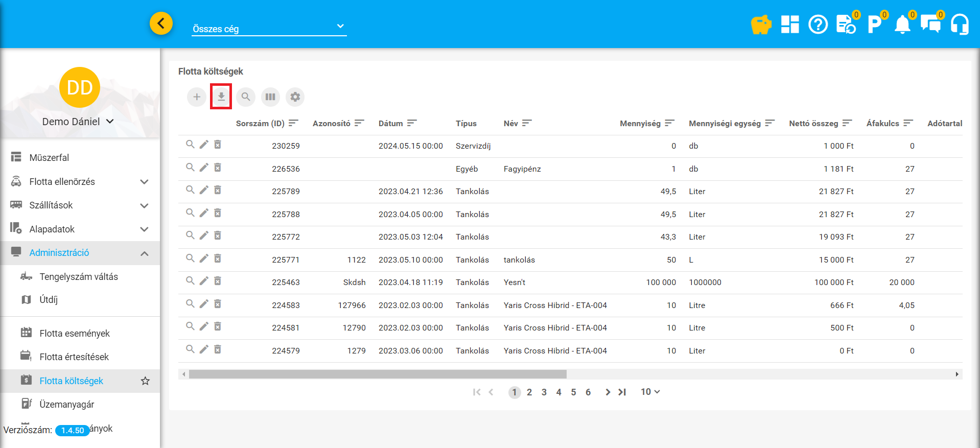Screen dimensions: 980x448
Task: Delete row 226536 using trash icon
Action: 218,168
